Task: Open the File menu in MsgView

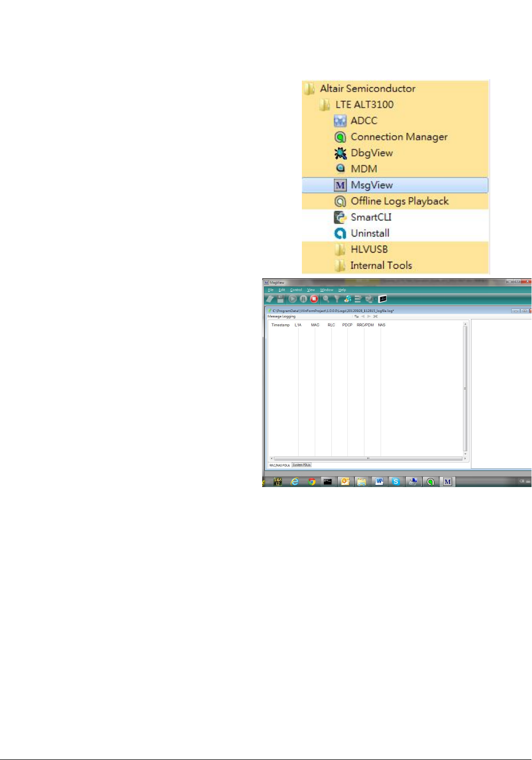Action: coord(271,290)
